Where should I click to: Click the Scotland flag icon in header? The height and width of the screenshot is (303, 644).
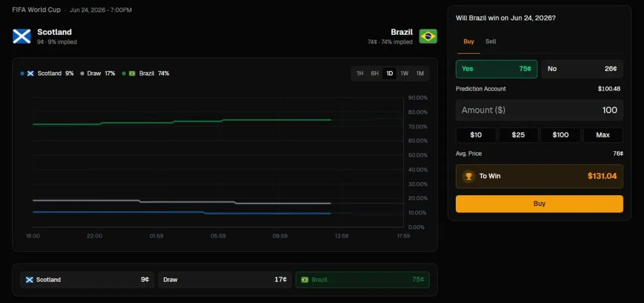pos(22,36)
